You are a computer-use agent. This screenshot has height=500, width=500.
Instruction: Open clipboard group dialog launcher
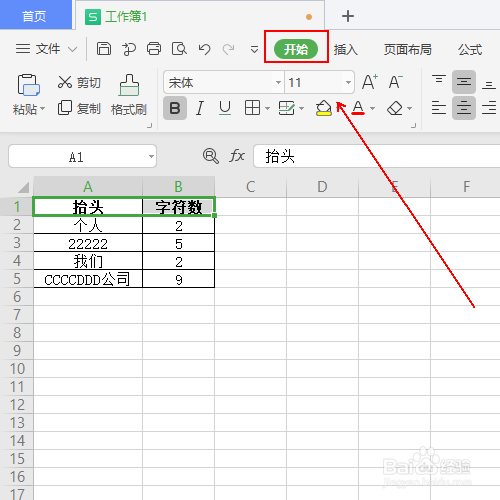point(150,126)
